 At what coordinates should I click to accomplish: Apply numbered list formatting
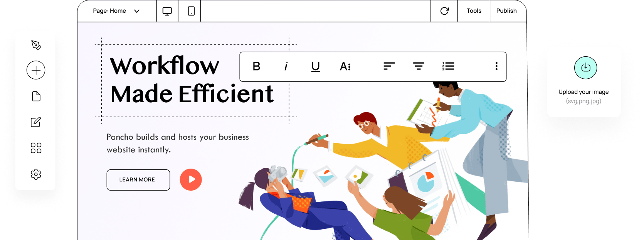coord(448,66)
